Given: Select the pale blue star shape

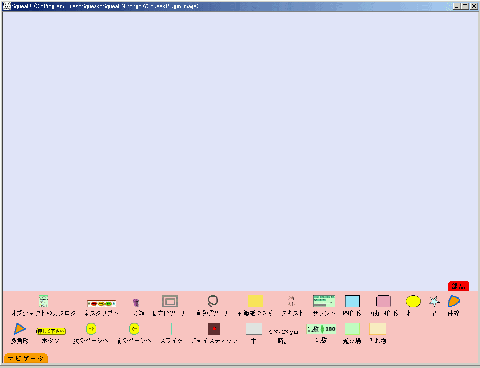Looking at the screenshot, I should (434, 301).
